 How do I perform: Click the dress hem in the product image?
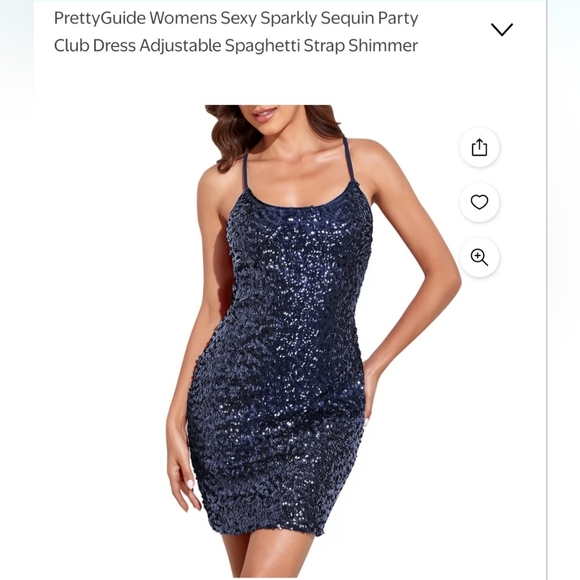[x=266, y=527]
